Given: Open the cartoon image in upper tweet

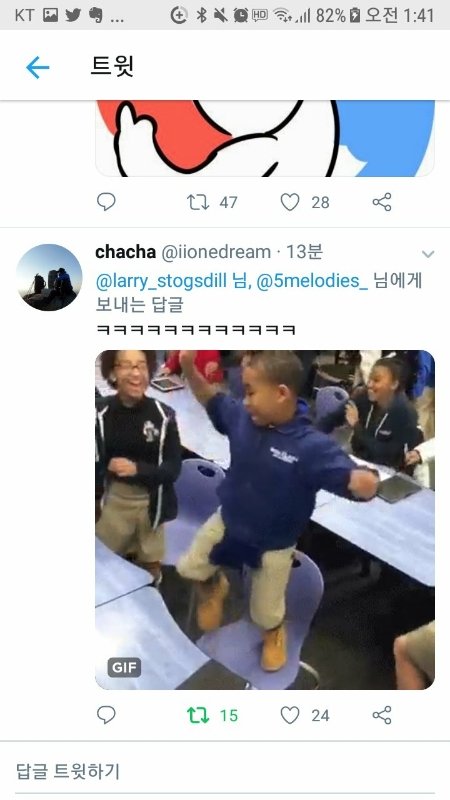Looking at the screenshot, I should [x=265, y=138].
